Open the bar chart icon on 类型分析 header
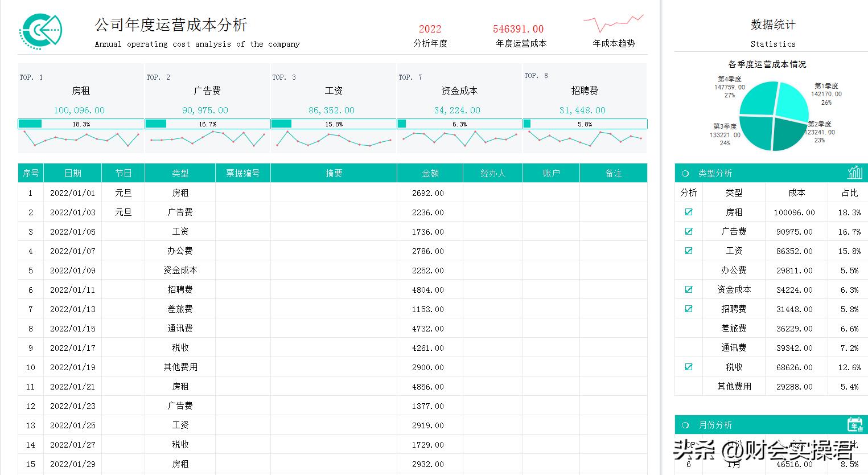The width and height of the screenshot is (868, 475). pos(855,173)
